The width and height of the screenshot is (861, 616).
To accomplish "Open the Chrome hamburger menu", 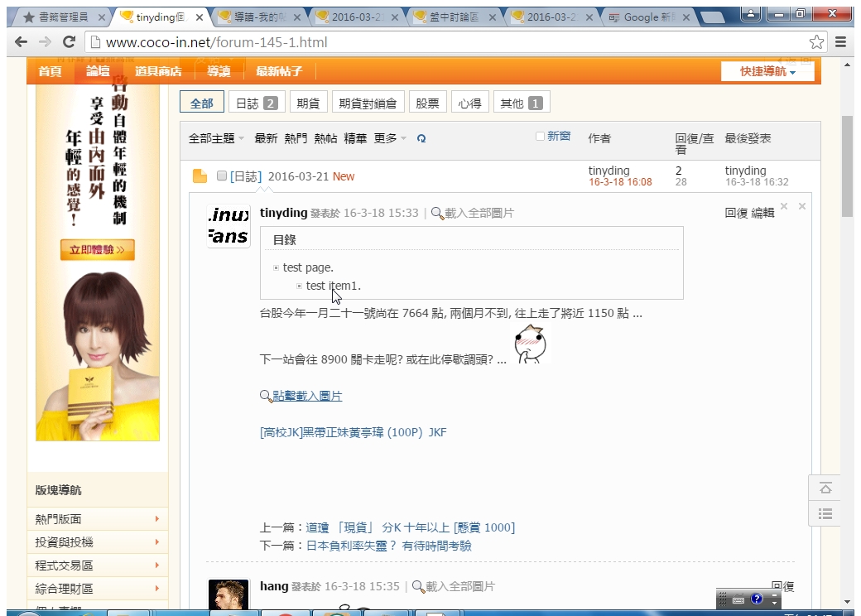I will (840, 41).
